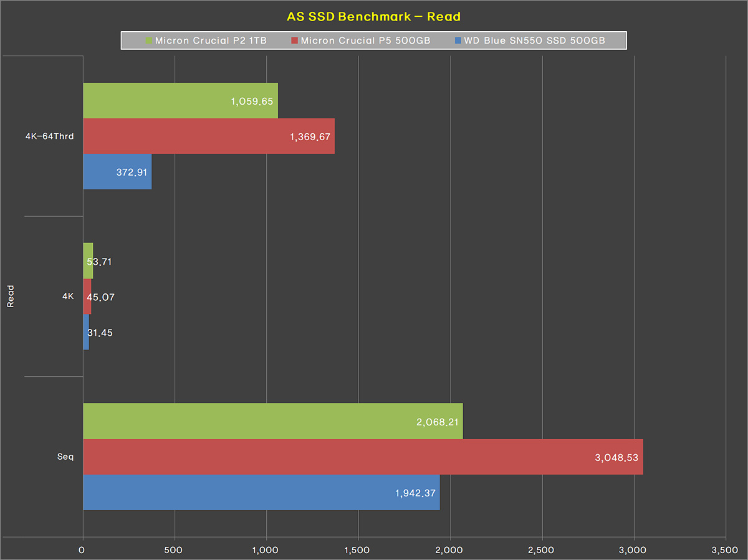
Task: Click the value label 31.45
Action: point(100,333)
